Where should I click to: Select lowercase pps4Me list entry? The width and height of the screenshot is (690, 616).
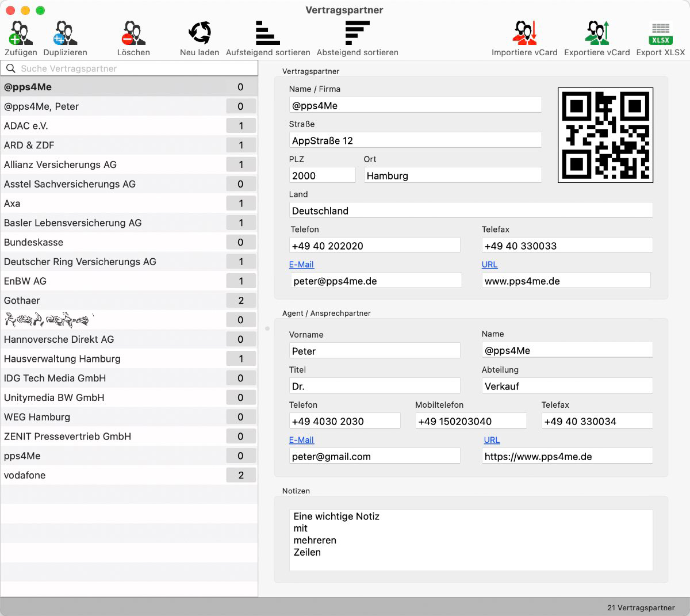click(129, 456)
